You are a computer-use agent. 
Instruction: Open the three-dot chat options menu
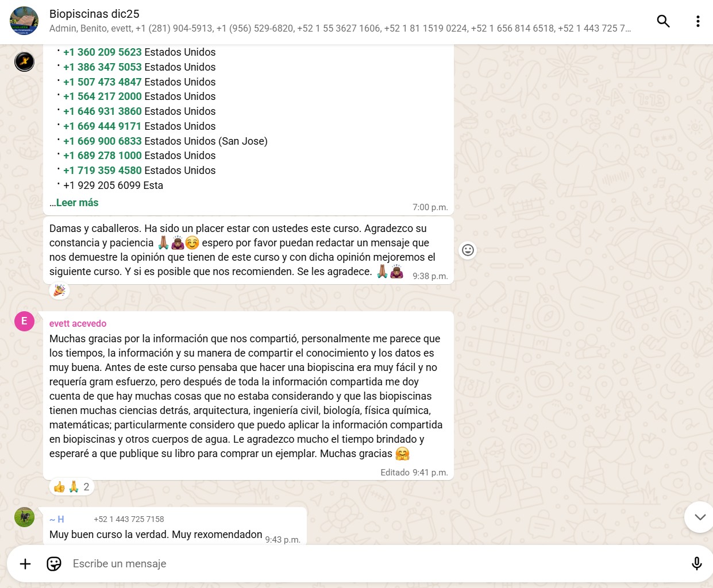697,21
